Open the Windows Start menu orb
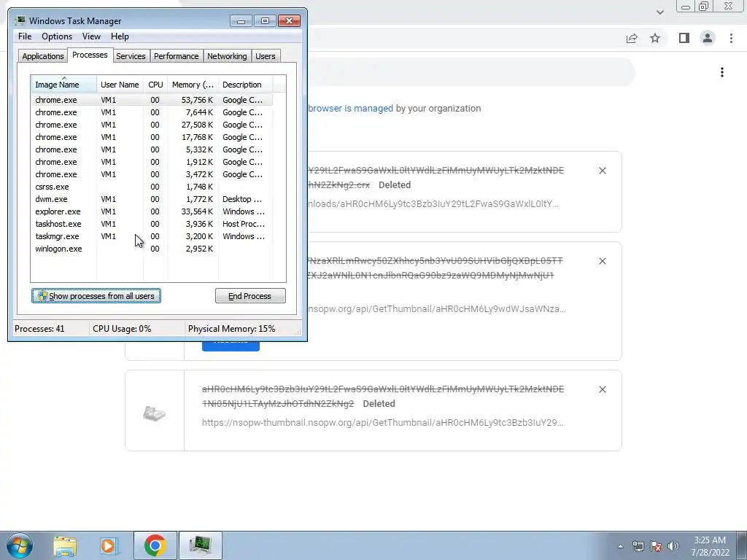The image size is (747, 560). pyautogui.click(x=19, y=545)
